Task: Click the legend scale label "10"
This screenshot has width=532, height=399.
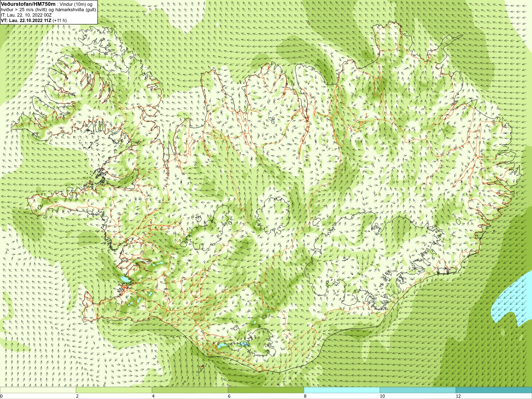Action: pos(382,396)
